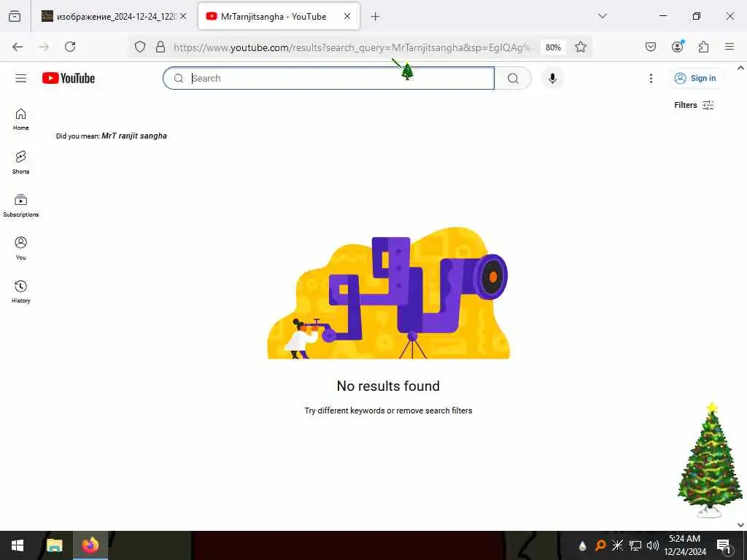This screenshot has width=747, height=560.
Task: Bookmark this page with the star
Action: (580, 47)
